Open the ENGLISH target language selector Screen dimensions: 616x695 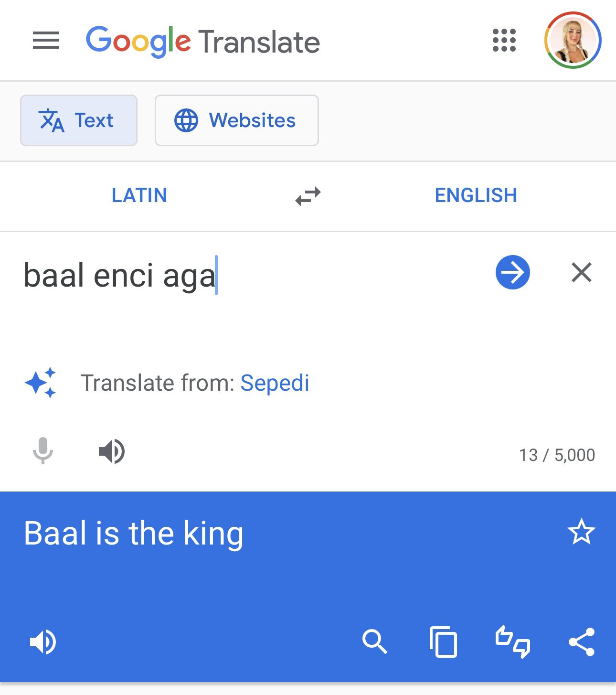coord(476,195)
